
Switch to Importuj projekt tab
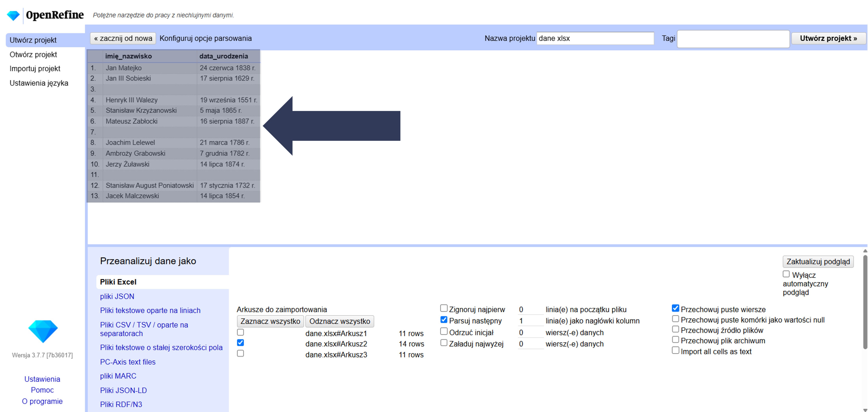35,69
